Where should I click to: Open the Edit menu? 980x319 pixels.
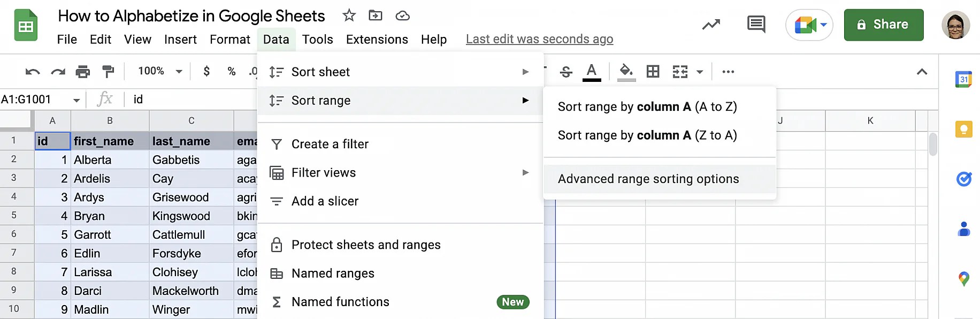coord(101,40)
